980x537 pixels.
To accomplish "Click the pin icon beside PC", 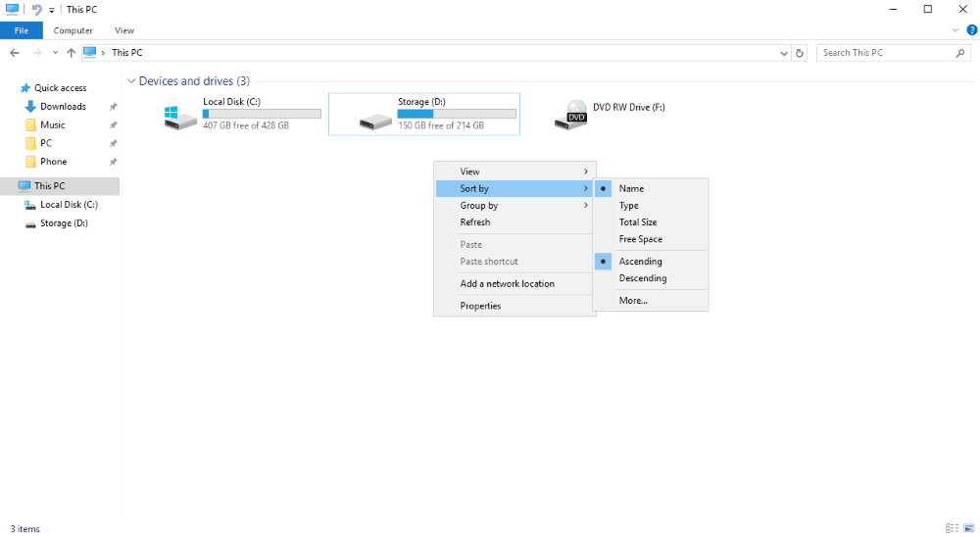I will coord(113,143).
